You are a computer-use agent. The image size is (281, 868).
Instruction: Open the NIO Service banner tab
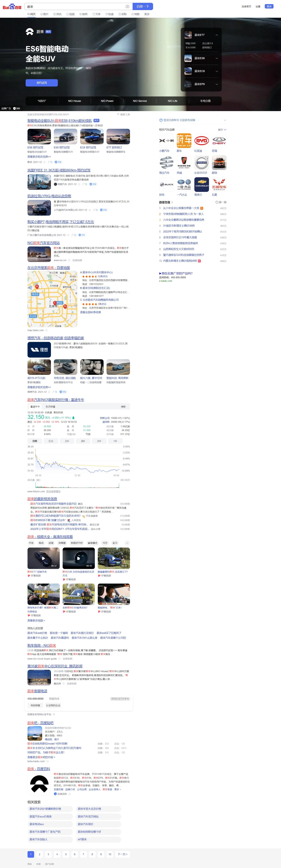140,101
